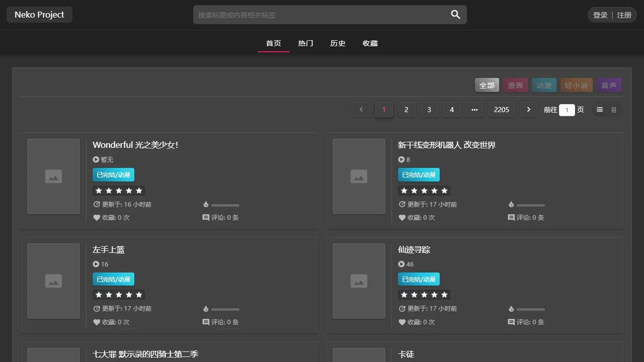
Task: Click the 登录 login link
Action: coord(600,15)
